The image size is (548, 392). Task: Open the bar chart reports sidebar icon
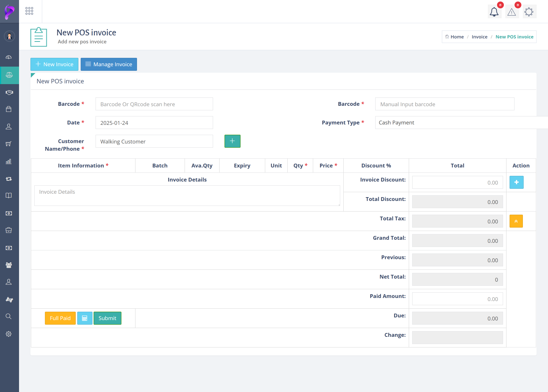(x=9, y=161)
